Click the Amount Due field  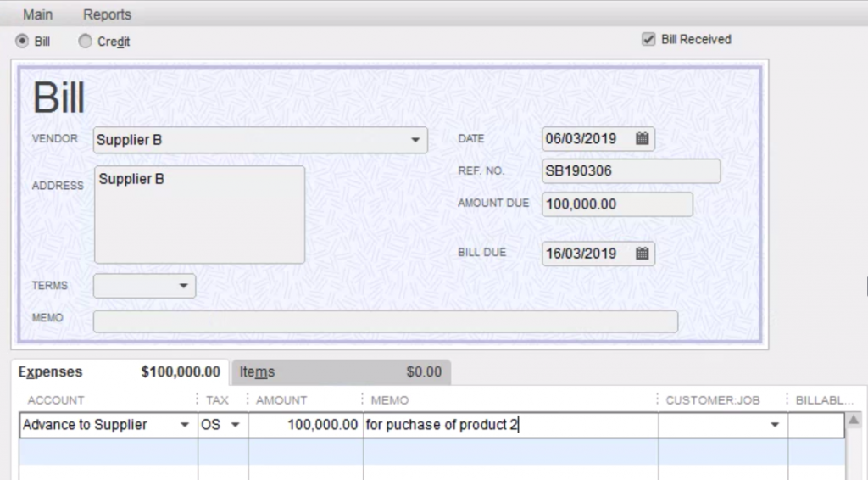click(x=616, y=204)
